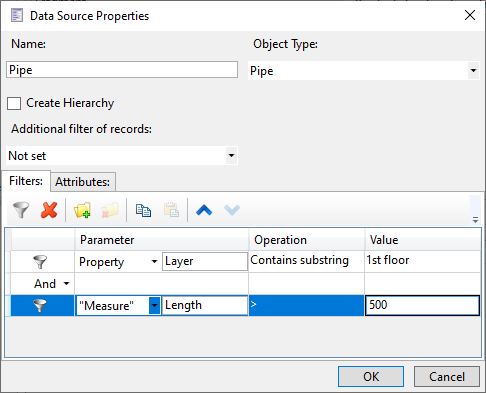
Task: Open Additional filter of records dropdown
Action: click(231, 155)
